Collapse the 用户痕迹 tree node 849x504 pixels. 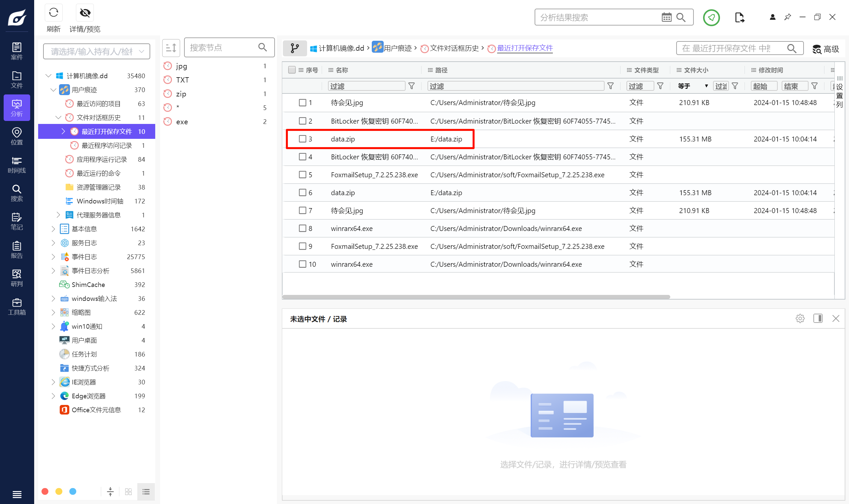point(53,90)
